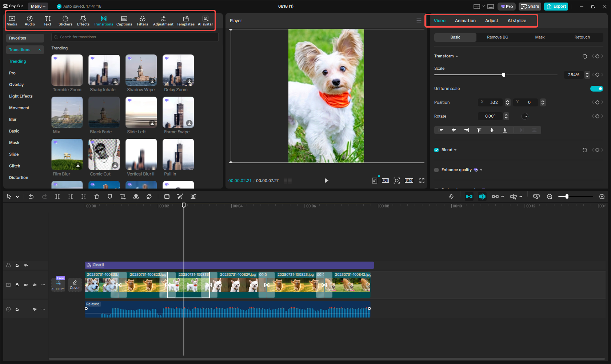611x364 pixels.
Task: Open the Filters panel
Action: (143, 21)
